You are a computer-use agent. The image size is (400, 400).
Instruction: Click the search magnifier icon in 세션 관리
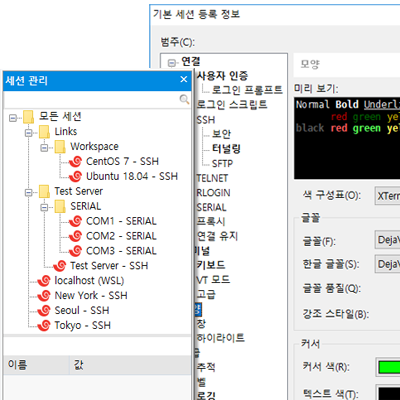(184, 99)
